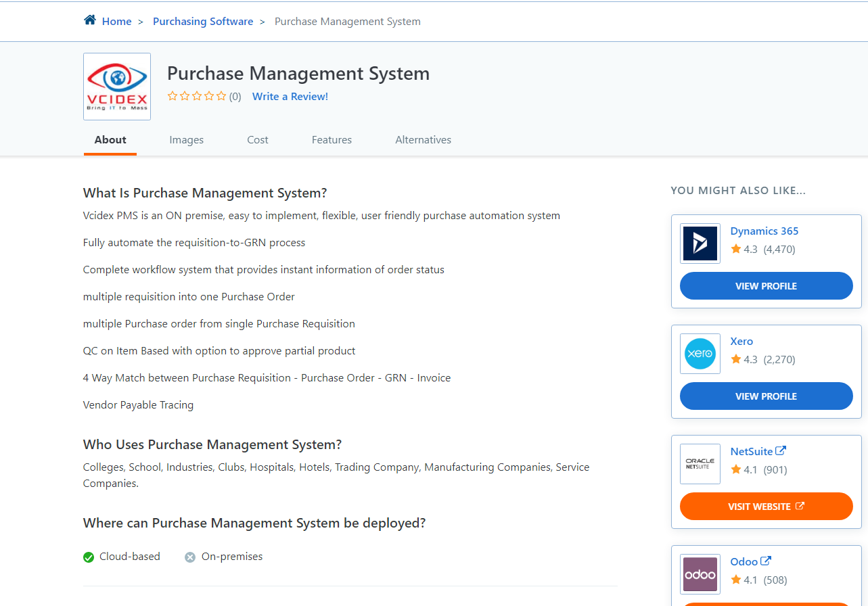Image resolution: width=868 pixels, height=606 pixels.
Task: Open the Cost tab
Action: pos(257,139)
